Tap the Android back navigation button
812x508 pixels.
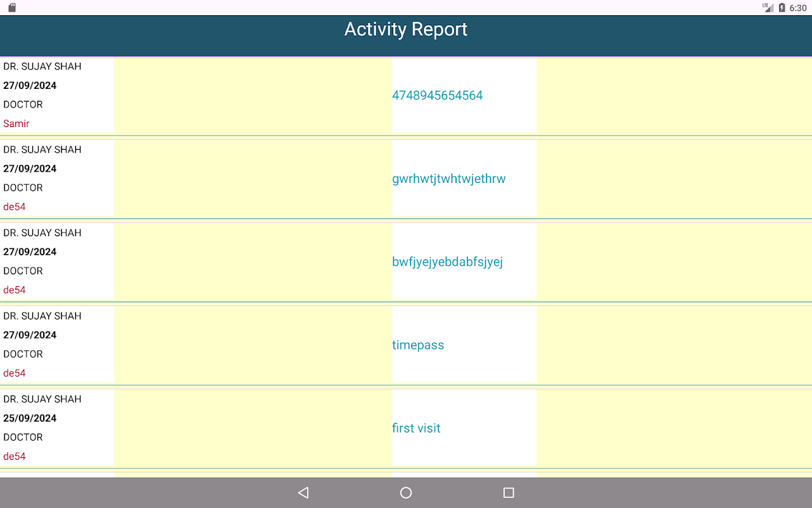pyautogui.click(x=303, y=493)
